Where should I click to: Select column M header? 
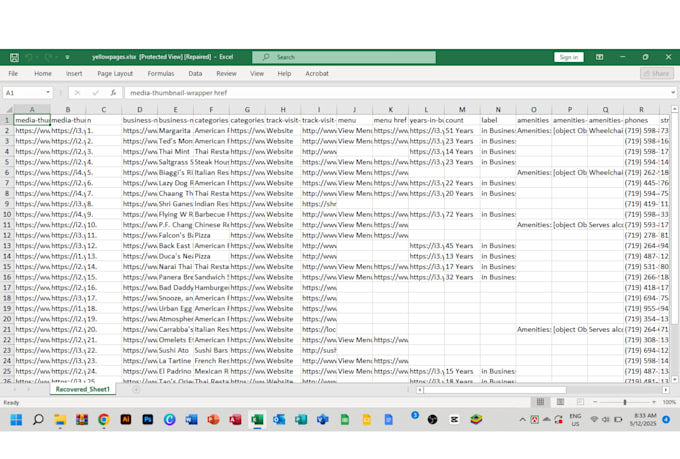coord(462,110)
